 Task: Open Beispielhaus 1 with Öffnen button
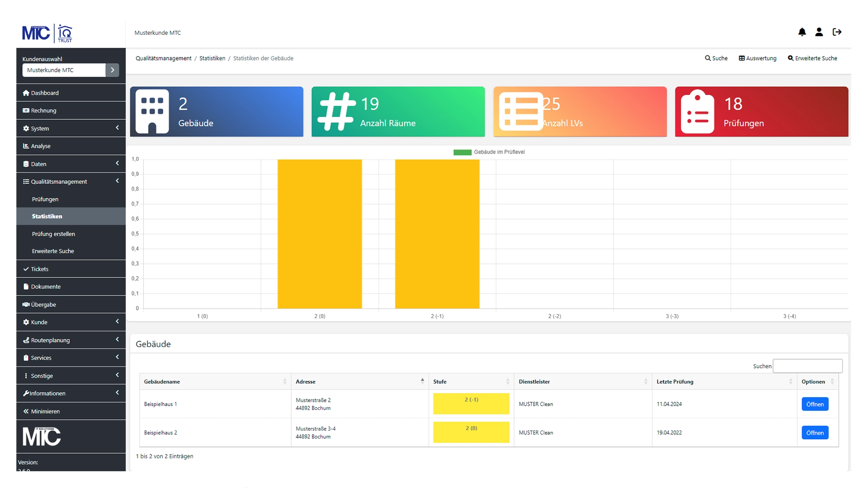pyautogui.click(x=815, y=404)
